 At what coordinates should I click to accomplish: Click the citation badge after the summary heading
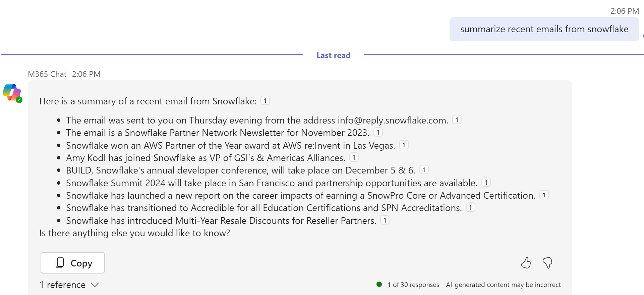[265, 101]
